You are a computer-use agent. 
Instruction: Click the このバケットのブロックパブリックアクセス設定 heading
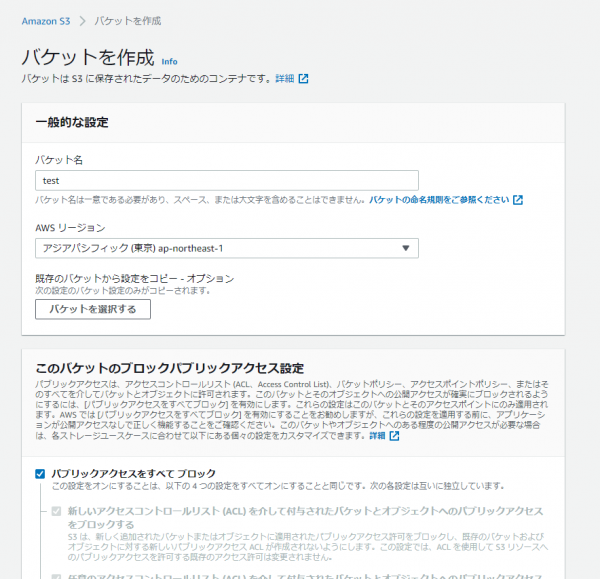[170, 368]
